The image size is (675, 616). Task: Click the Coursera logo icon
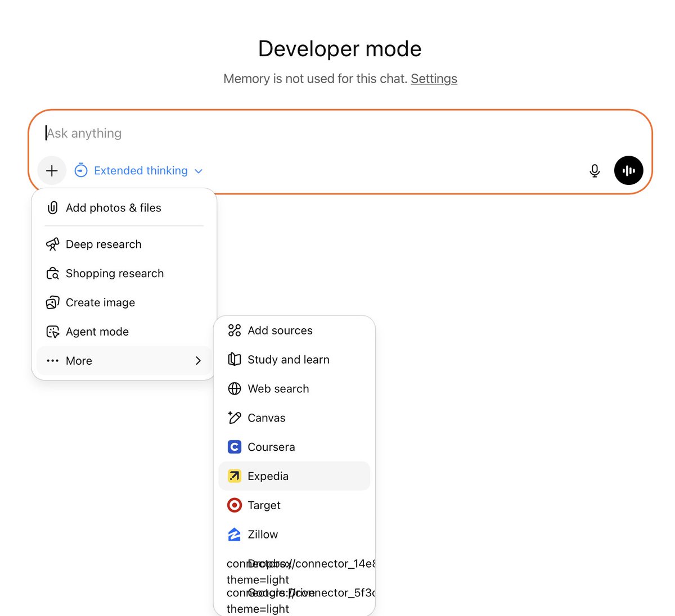[235, 447]
